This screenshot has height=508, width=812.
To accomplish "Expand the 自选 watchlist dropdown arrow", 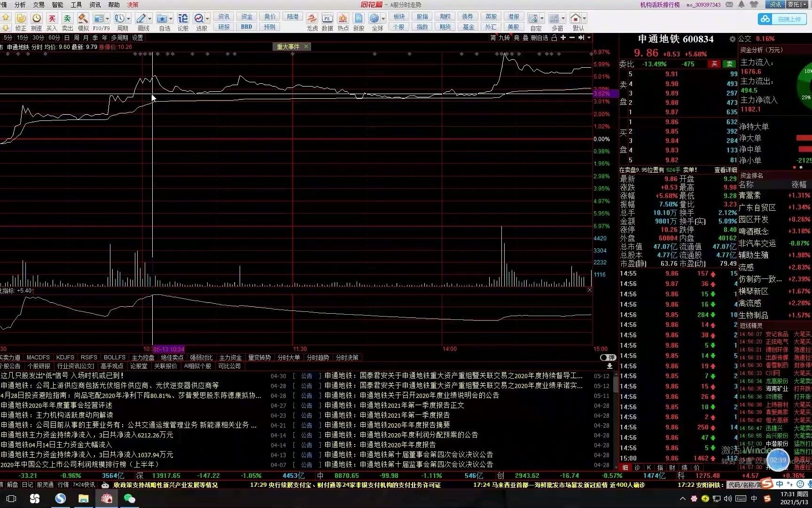I will pyautogui.click(x=171, y=19).
